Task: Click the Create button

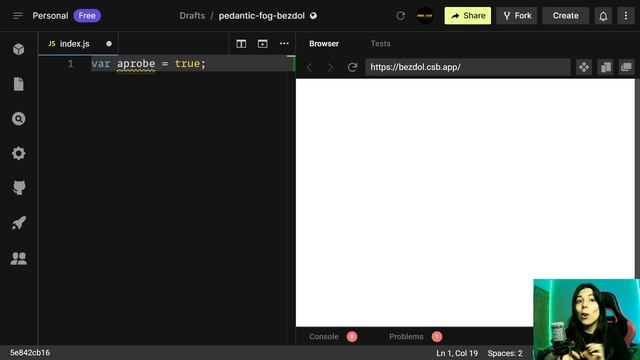Action: point(565,16)
